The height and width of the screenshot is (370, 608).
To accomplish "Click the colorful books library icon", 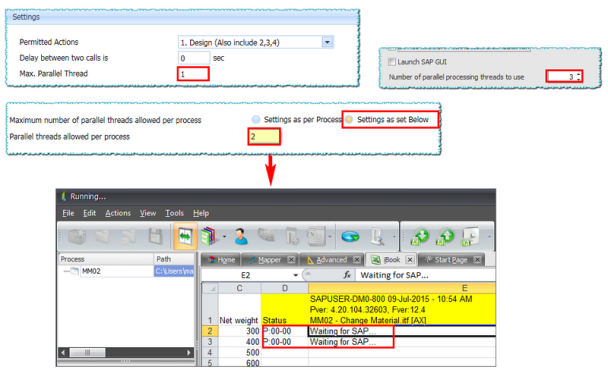I will click(x=208, y=236).
